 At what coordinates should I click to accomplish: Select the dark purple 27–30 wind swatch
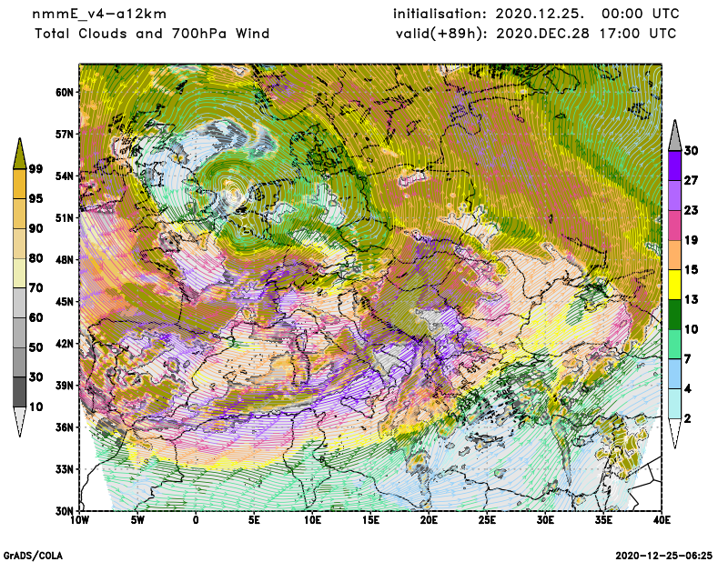click(674, 166)
